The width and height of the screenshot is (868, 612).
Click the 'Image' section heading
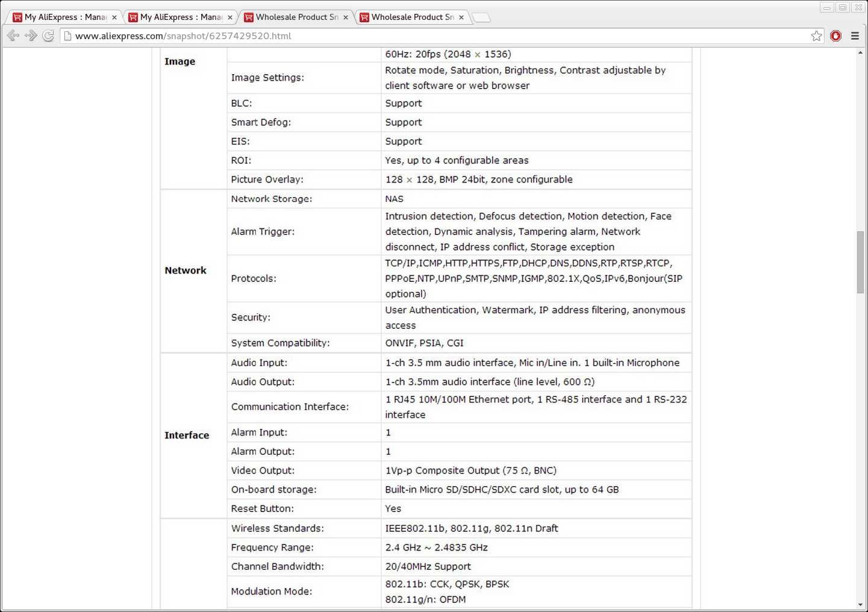180,61
